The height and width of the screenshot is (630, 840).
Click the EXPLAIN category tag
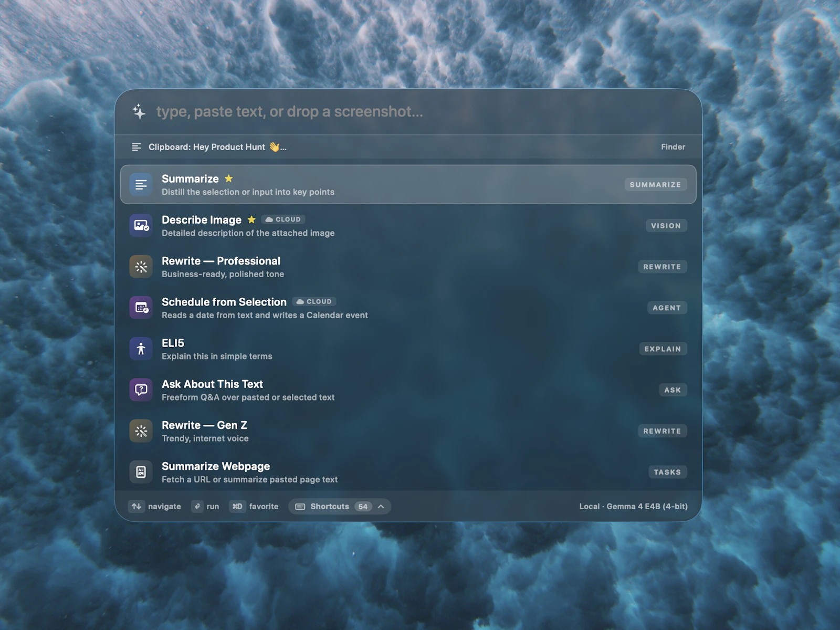[663, 349]
